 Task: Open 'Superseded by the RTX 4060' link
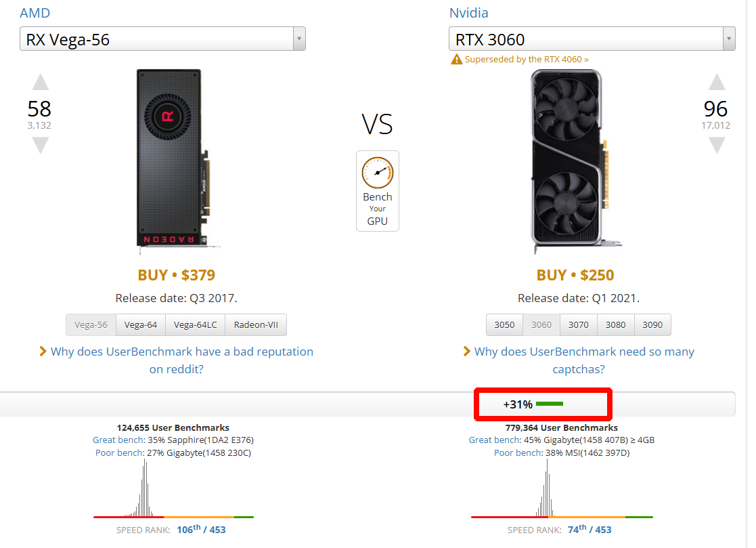[527, 60]
